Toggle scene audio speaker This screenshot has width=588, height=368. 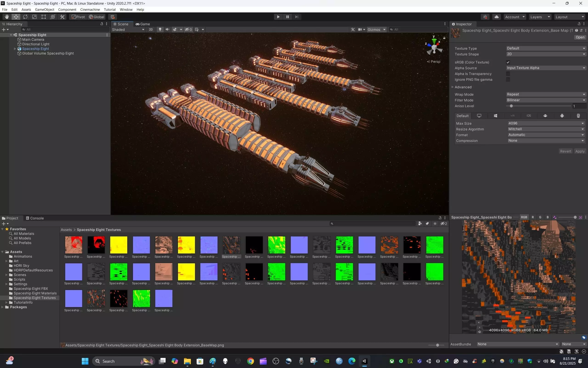pos(167,29)
